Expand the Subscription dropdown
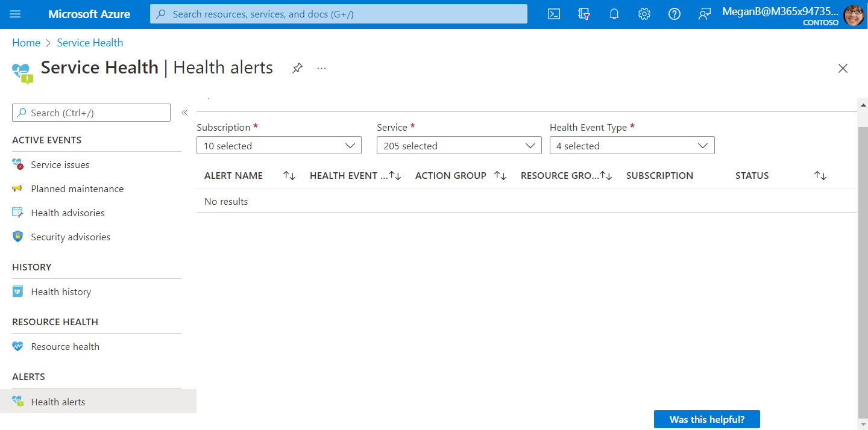Viewport: 868px width, 430px height. [279, 145]
